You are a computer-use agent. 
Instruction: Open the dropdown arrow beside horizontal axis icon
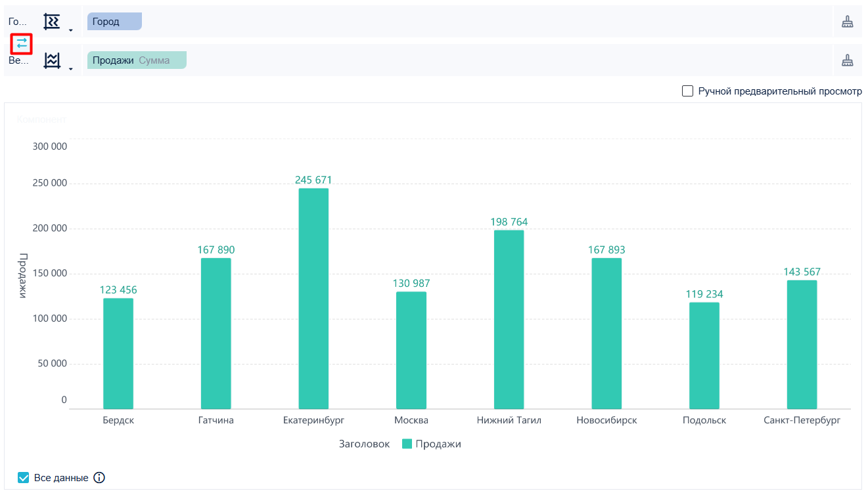(x=70, y=30)
